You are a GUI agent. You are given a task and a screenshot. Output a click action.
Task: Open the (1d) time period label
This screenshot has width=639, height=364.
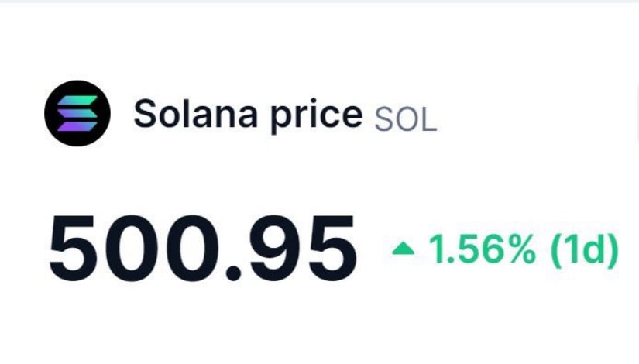[585, 249]
